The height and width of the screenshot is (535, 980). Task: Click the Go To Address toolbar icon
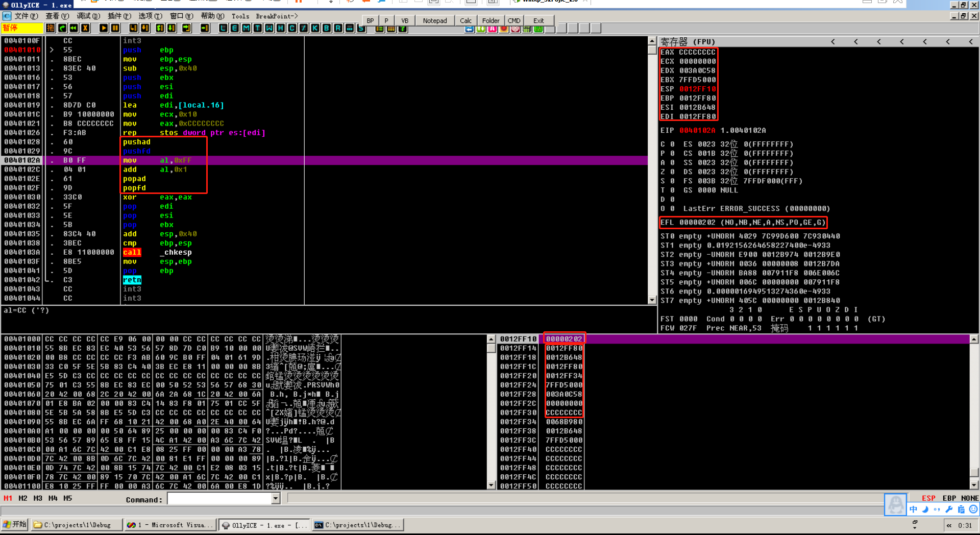[x=205, y=28]
